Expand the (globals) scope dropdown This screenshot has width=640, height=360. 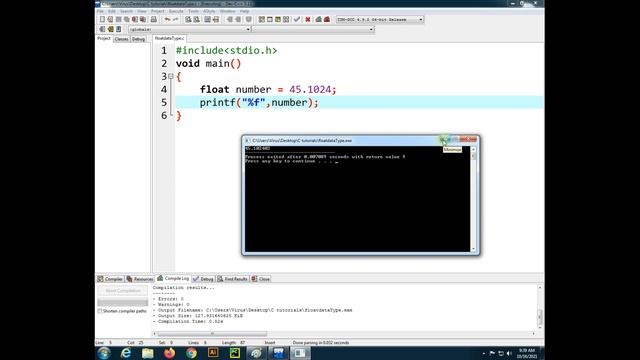pyautogui.click(x=189, y=29)
